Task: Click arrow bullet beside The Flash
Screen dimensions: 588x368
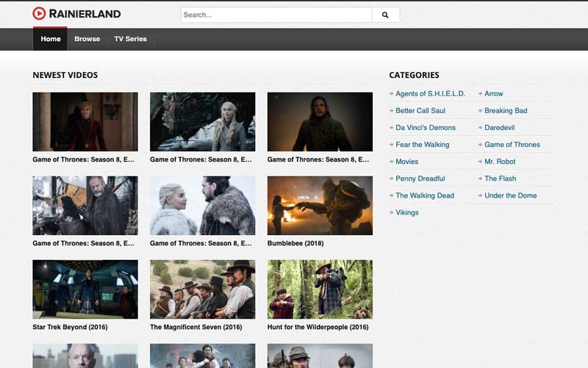Action: tap(481, 178)
